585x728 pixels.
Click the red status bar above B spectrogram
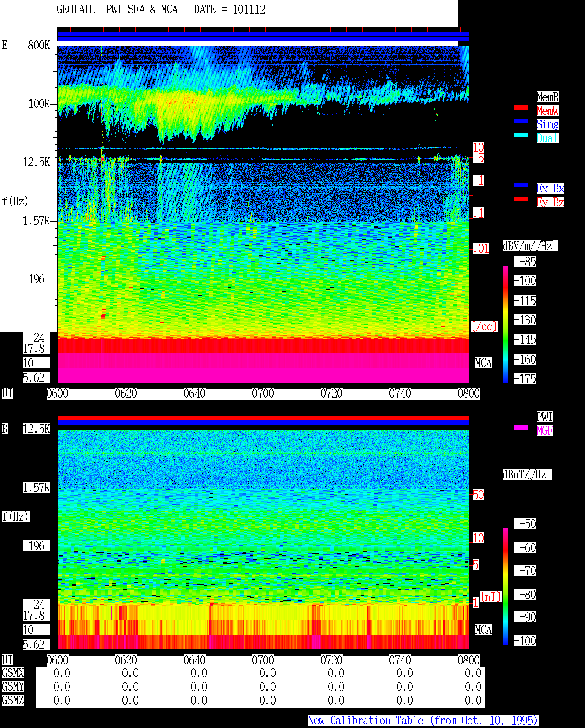263,418
